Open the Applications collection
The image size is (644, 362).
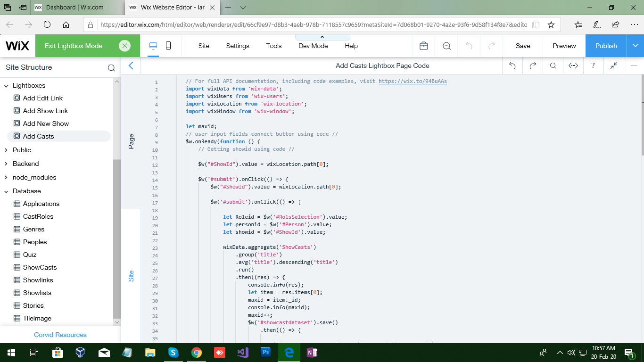click(x=41, y=204)
